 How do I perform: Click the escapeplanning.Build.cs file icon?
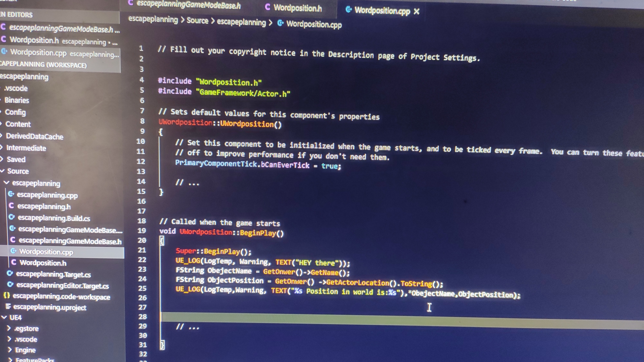click(12, 217)
